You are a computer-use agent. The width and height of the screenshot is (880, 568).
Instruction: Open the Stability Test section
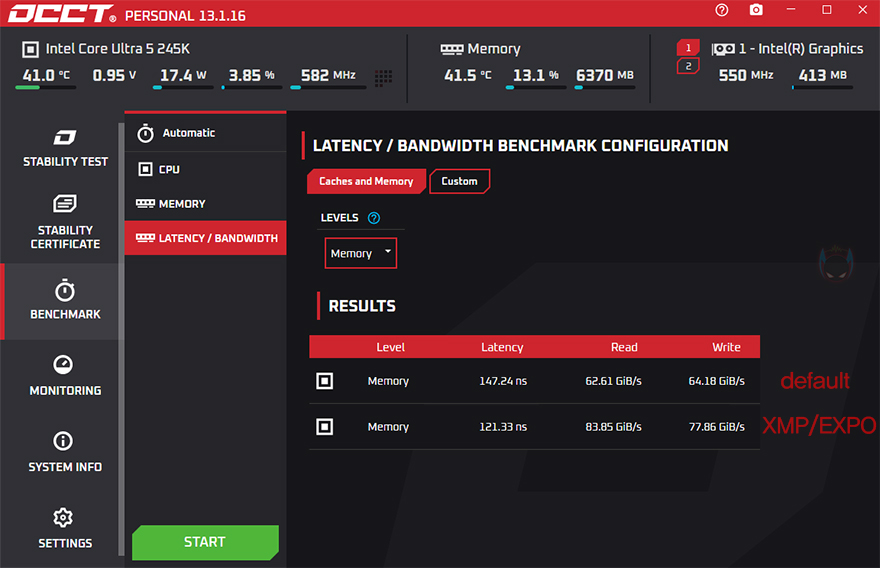[65, 148]
